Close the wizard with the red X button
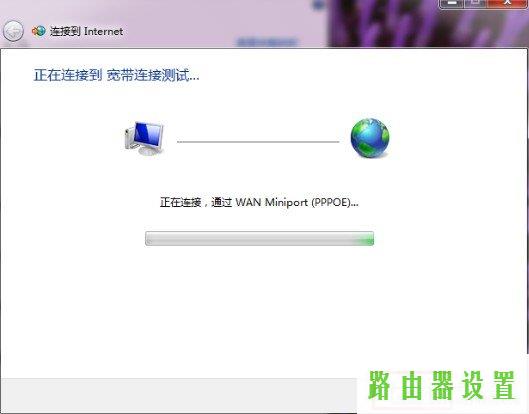 [x=507, y=3]
